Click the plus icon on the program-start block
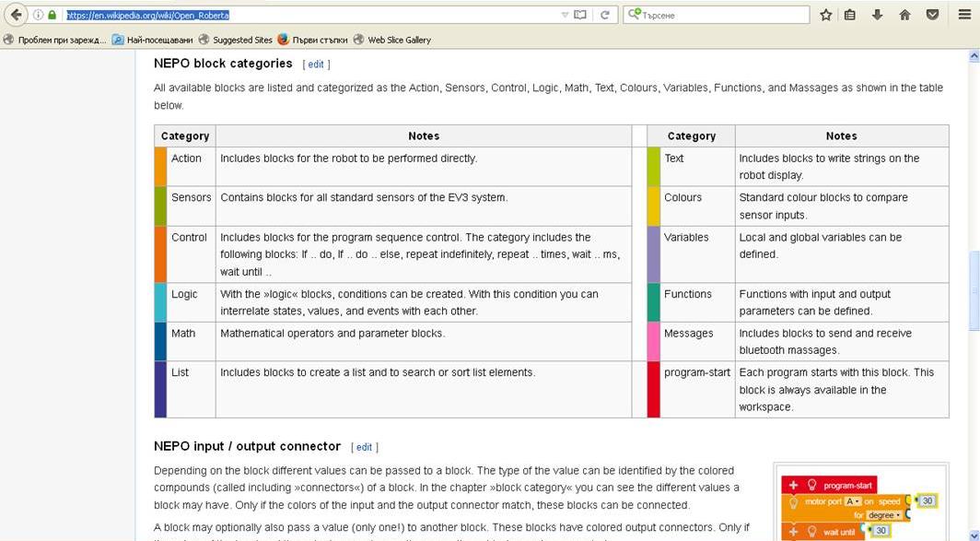Viewport: 980px width, 541px height. 793,484
